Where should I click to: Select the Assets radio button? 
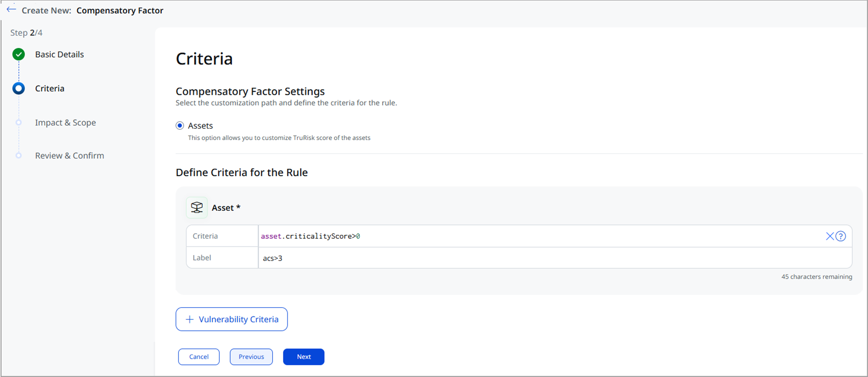tap(180, 126)
